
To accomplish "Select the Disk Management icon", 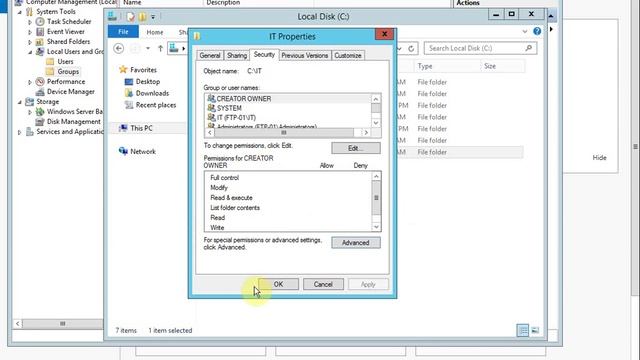I will tap(40, 122).
